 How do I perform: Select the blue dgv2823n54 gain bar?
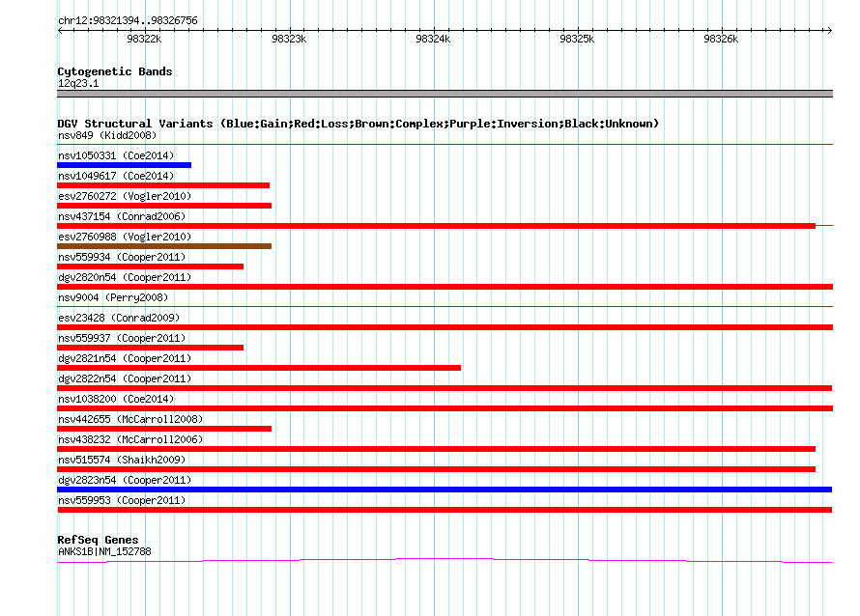(444, 490)
